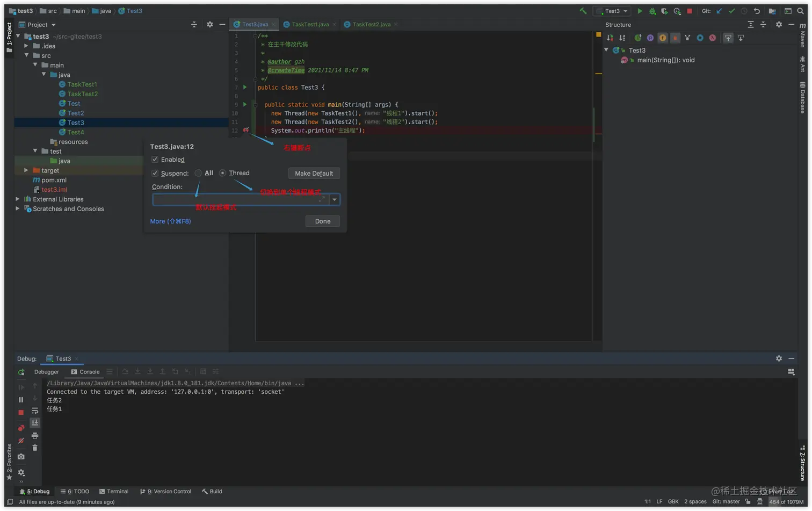Switch to TaskTest1.java editor tab

click(x=310, y=25)
